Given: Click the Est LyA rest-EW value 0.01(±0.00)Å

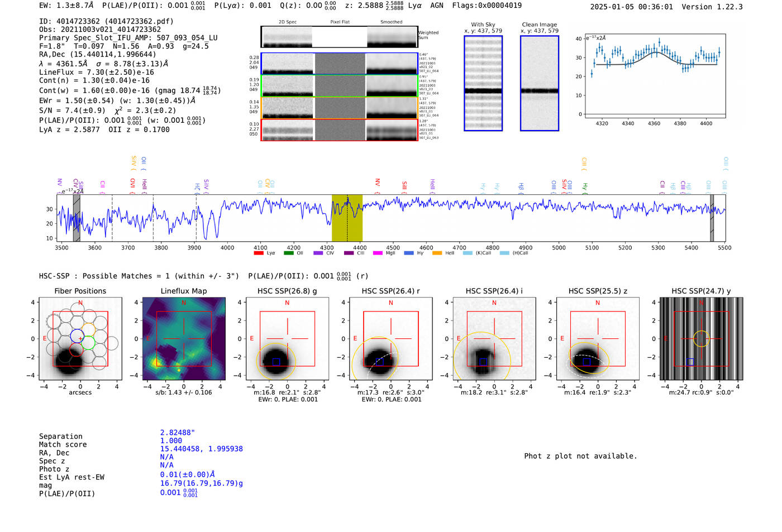Looking at the screenshot, I should pos(188,475).
